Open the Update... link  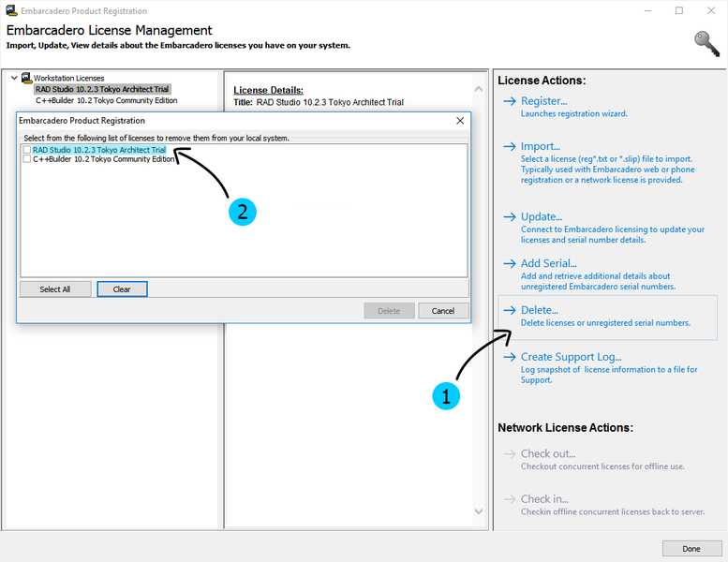coord(542,216)
